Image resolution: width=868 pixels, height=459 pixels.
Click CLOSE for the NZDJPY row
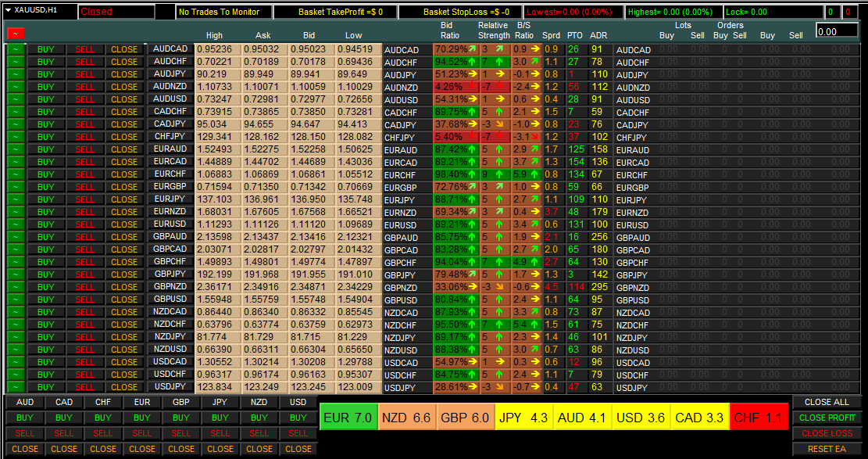[x=124, y=336]
